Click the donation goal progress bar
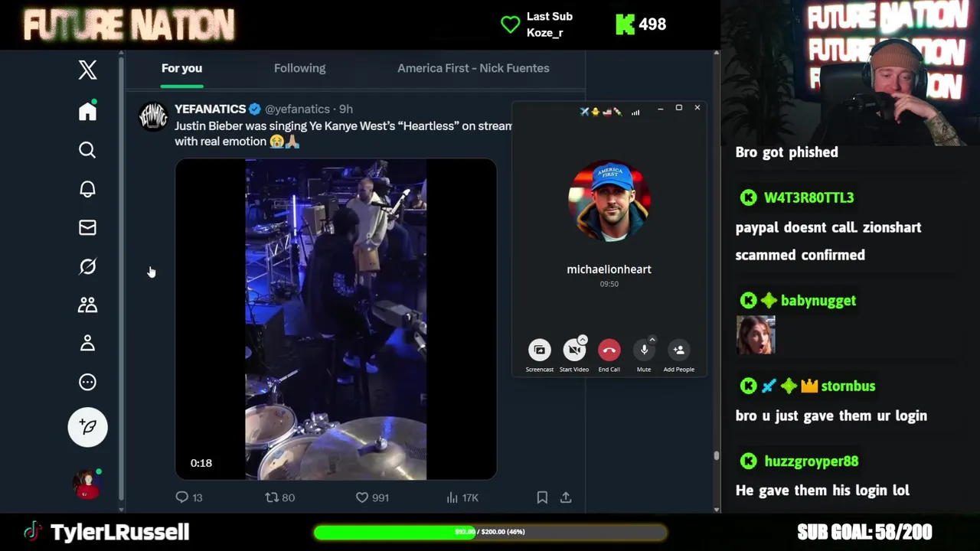Viewport: 980px width, 551px height. click(x=490, y=532)
